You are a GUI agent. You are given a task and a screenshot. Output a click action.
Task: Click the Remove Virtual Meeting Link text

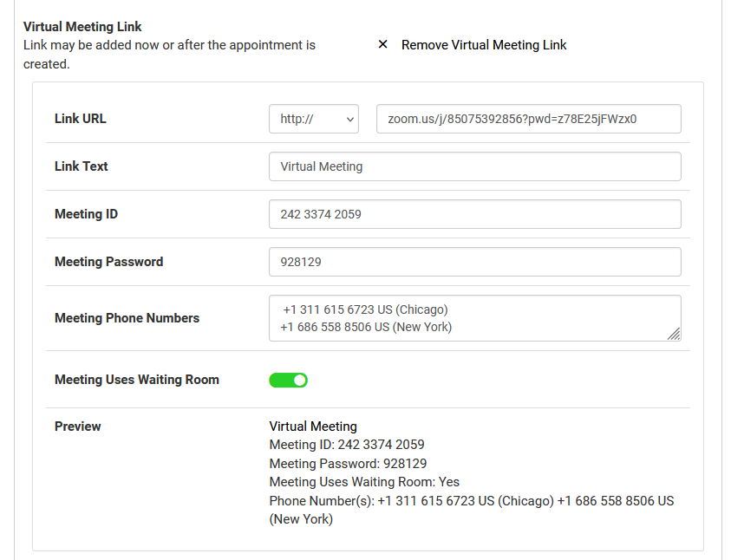483,45
